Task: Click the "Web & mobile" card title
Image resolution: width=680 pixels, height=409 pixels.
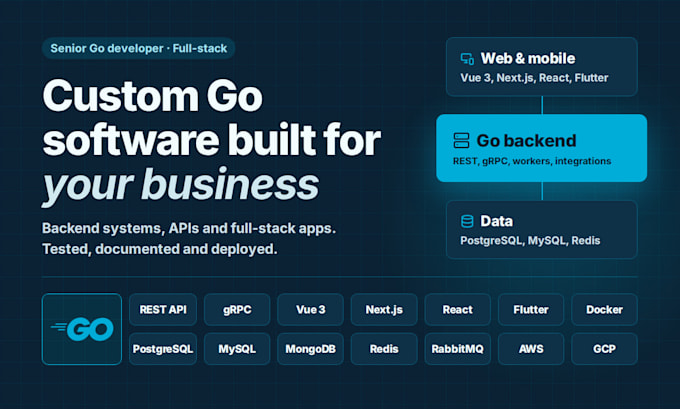Action: [x=528, y=59]
